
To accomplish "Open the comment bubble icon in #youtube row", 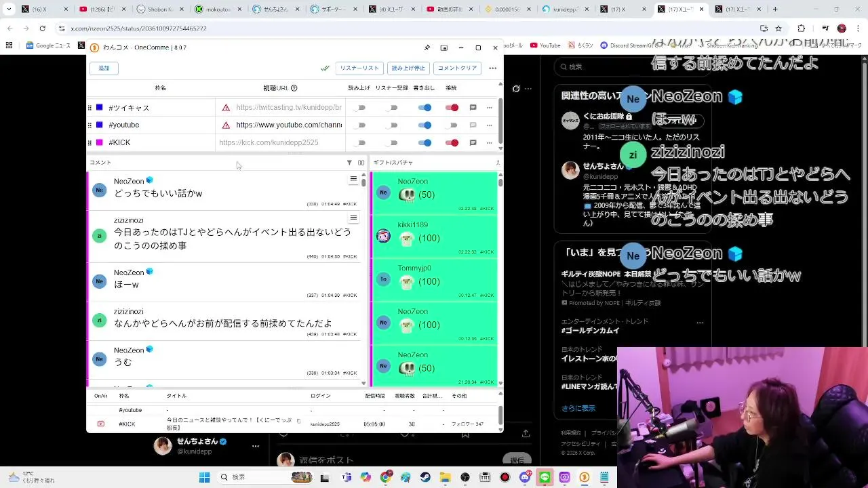I will (473, 125).
